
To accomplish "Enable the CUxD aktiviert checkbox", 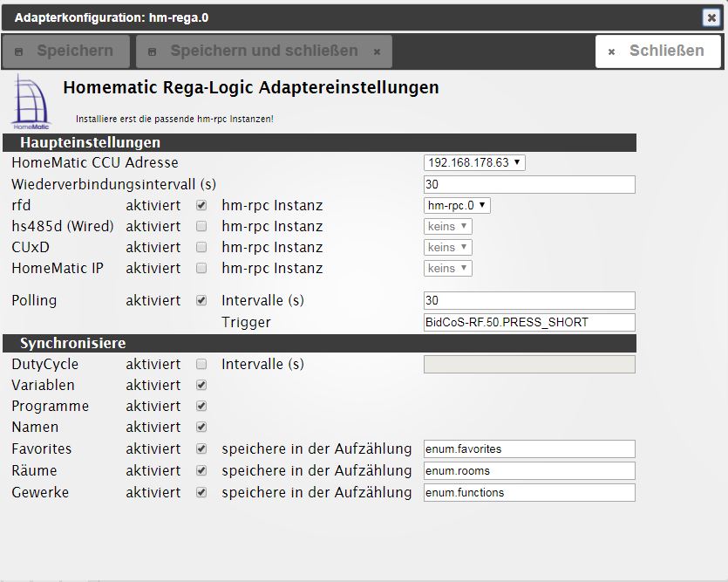I will pos(201,247).
